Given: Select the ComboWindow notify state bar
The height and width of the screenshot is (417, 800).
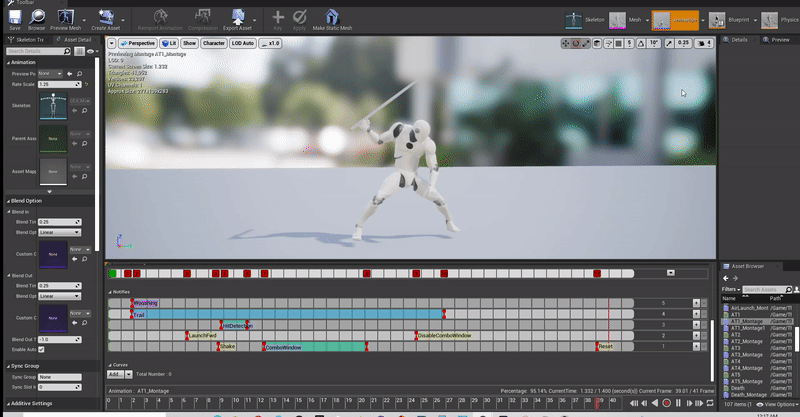Looking at the screenshot, I should point(315,347).
